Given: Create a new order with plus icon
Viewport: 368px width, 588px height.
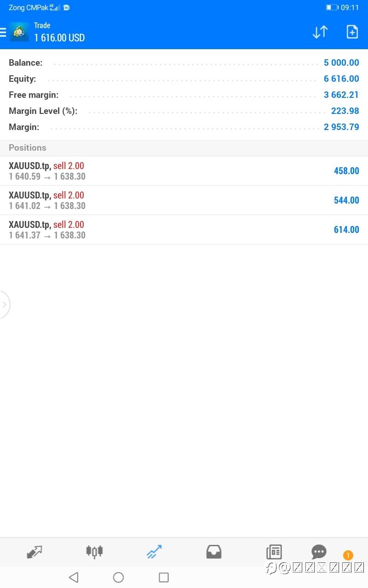Looking at the screenshot, I should [352, 32].
